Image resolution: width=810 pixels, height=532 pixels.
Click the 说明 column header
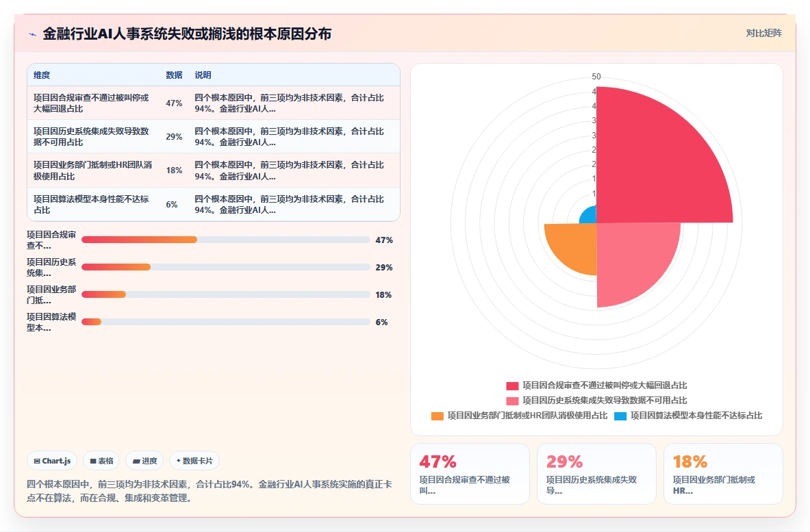click(203, 75)
